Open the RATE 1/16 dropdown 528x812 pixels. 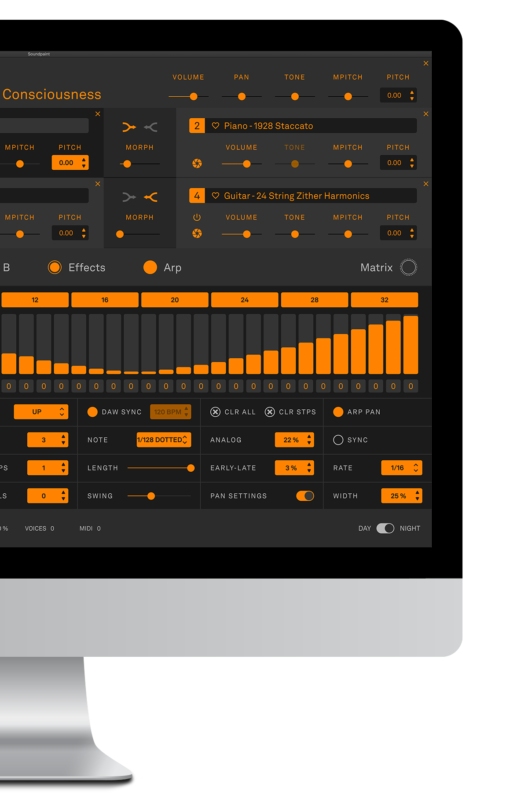pos(402,468)
